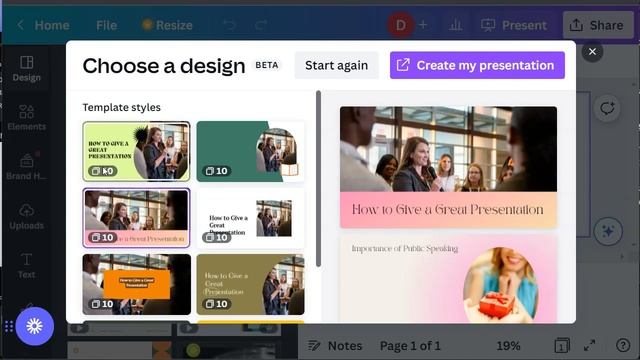
Task: Click the magic sparkle icon beside canvas
Action: click(x=608, y=231)
